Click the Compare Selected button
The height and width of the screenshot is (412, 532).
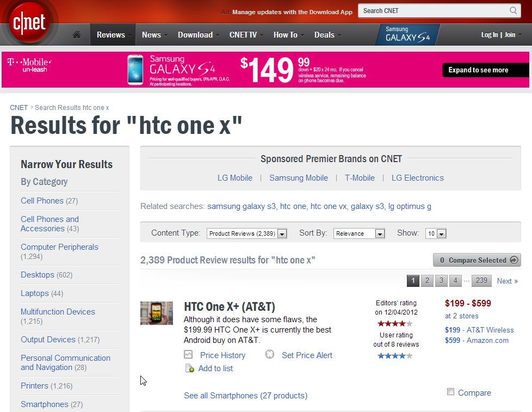pyautogui.click(x=477, y=260)
